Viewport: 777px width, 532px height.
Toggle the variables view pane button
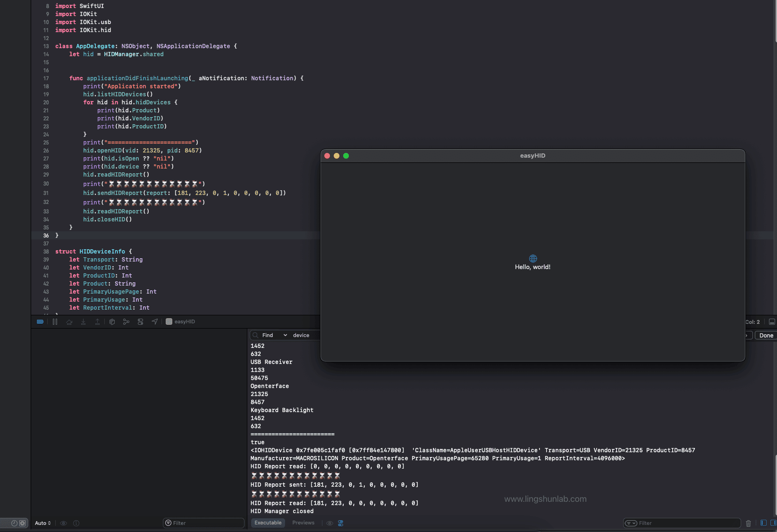pos(763,523)
